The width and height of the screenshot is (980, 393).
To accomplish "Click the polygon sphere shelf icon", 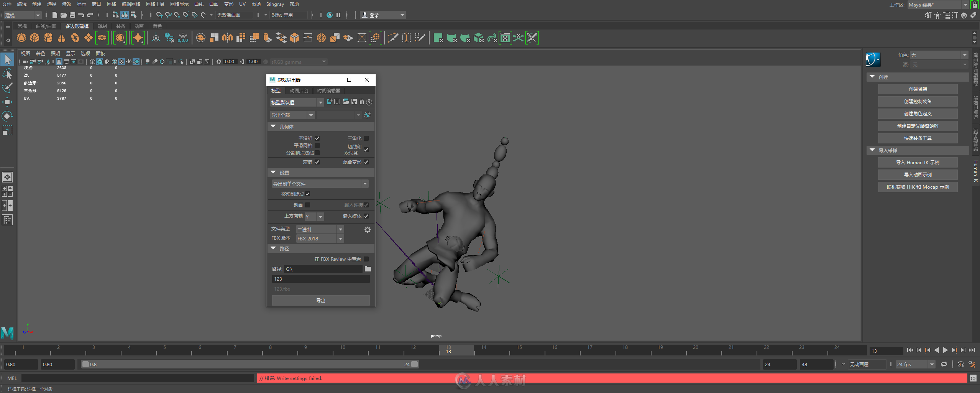I will pos(21,38).
